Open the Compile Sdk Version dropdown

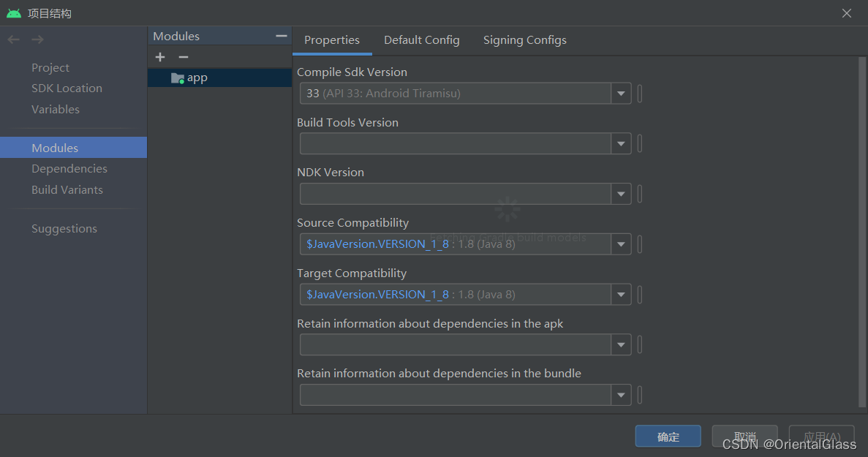point(621,94)
